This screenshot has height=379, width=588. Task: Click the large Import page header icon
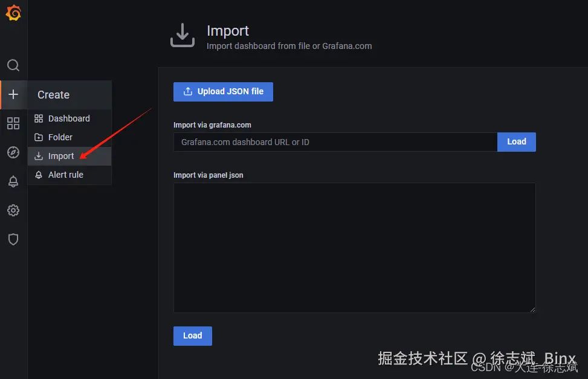(183, 35)
